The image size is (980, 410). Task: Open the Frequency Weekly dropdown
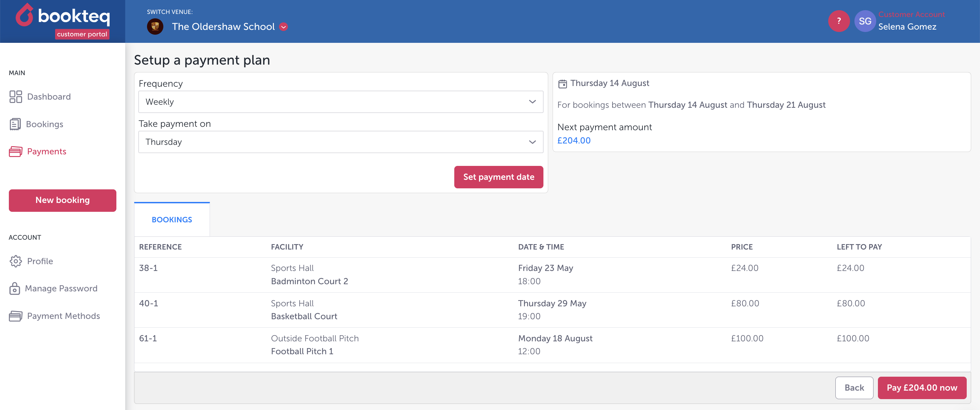(341, 102)
